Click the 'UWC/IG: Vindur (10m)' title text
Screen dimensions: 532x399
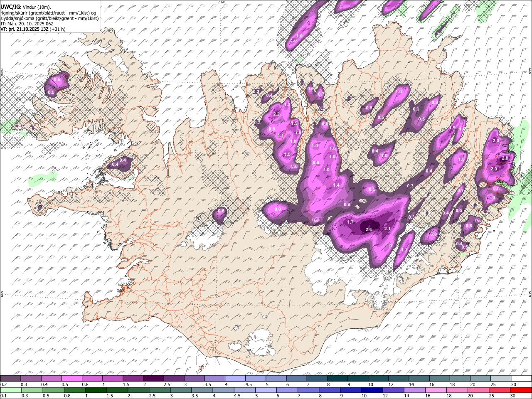[x=26, y=7]
